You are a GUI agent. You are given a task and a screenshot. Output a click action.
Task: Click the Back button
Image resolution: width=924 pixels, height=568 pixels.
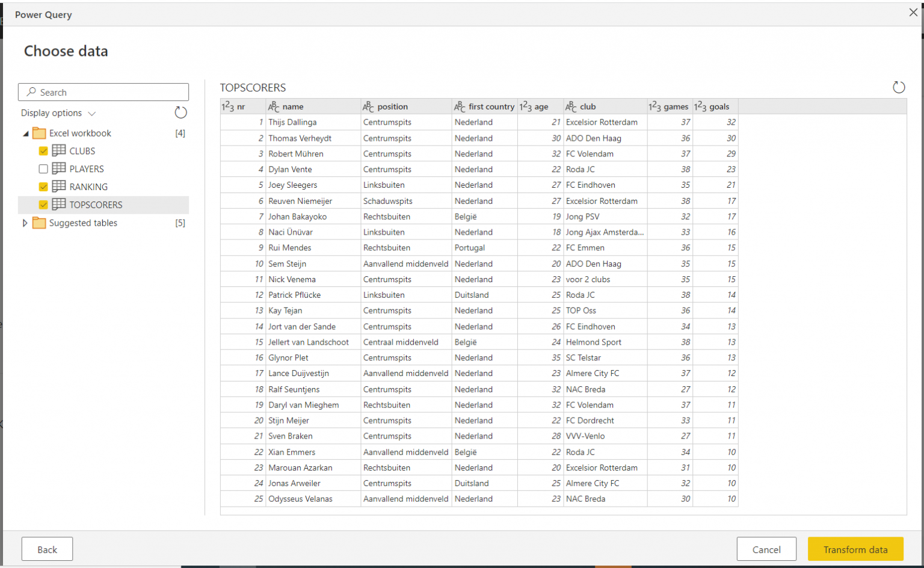[x=47, y=549]
